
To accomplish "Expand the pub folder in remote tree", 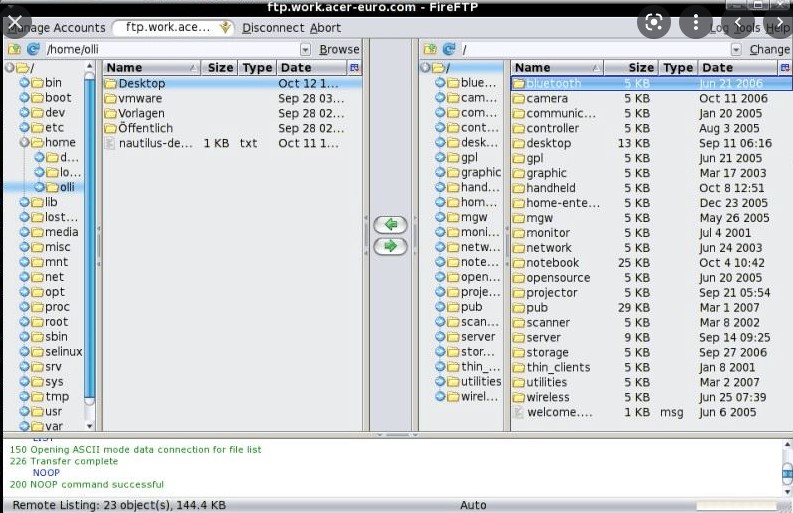I will click(440, 307).
